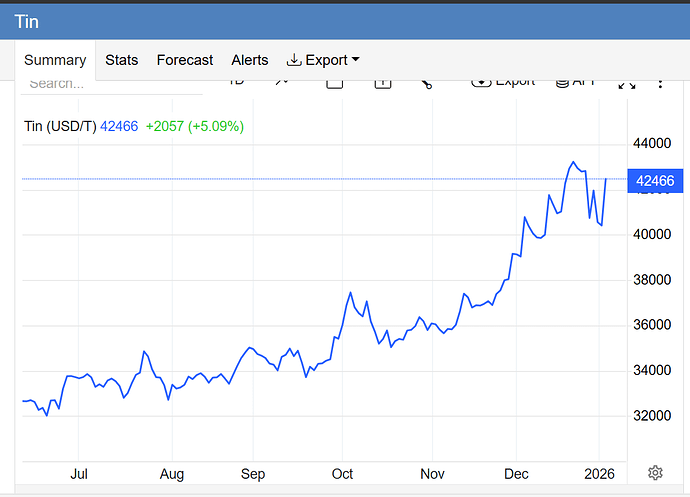Open the Summary tab
690x497 pixels.
[x=55, y=60]
